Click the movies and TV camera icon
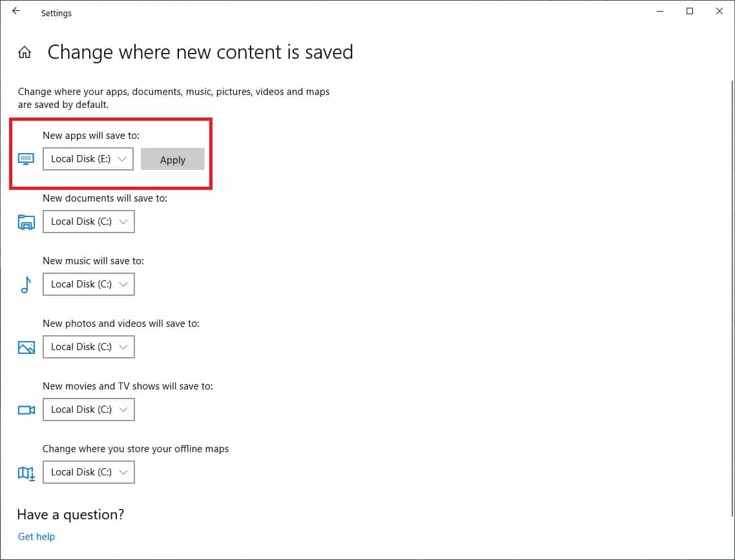Image resolution: width=735 pixels, height=560 pixels. 26,410
